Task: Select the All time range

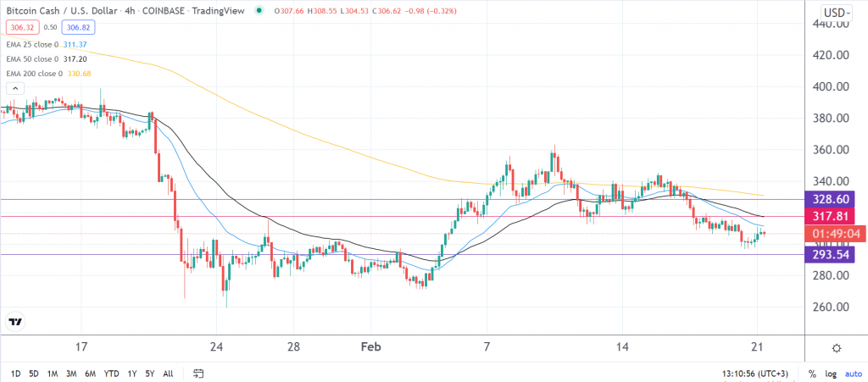Action: click(x=168, y=374)
